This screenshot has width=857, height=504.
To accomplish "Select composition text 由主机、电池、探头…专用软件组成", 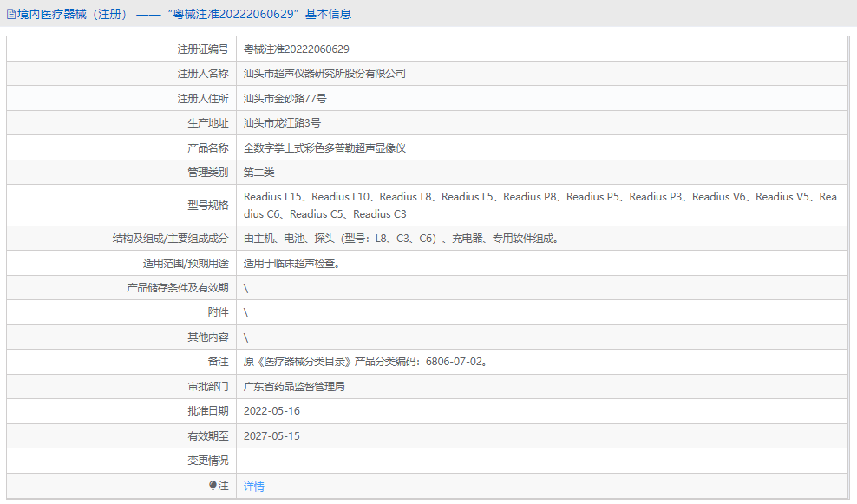I will 402,239.
